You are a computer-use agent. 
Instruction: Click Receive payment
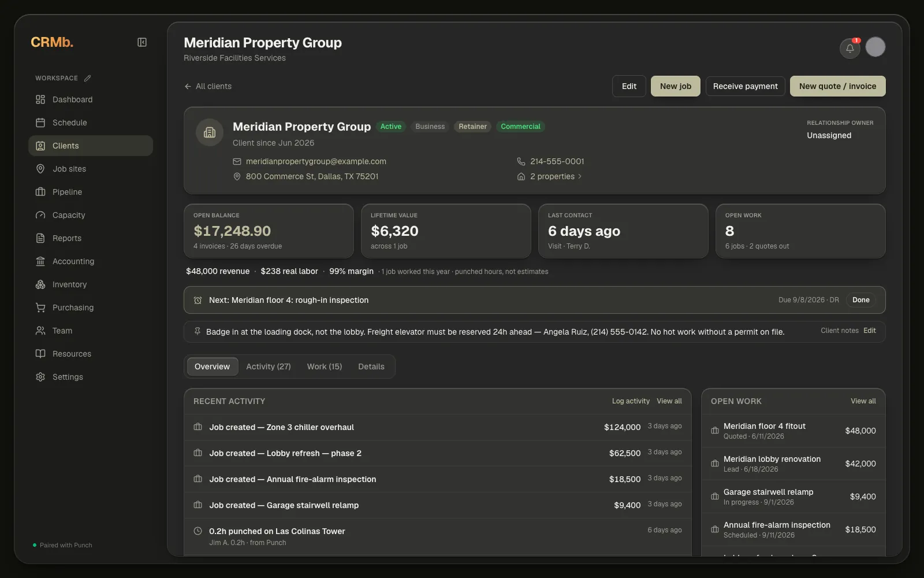click(x=746, y=86)
